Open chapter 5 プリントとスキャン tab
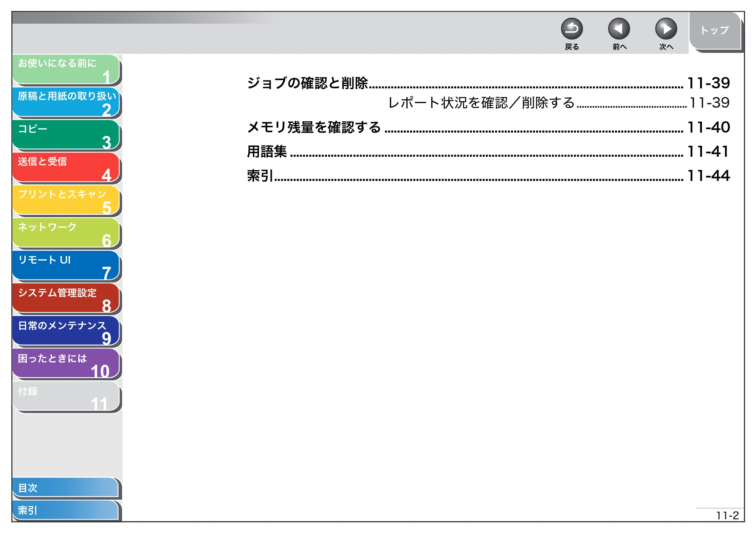Viewport: 756px width, 534px height. pos(66,201)
